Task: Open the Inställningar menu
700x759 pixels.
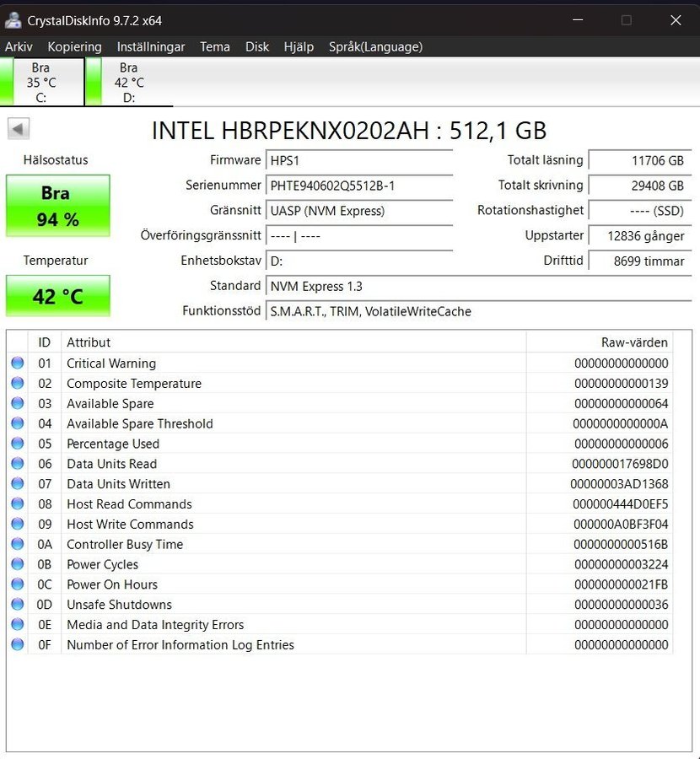Action: point(150,47)
